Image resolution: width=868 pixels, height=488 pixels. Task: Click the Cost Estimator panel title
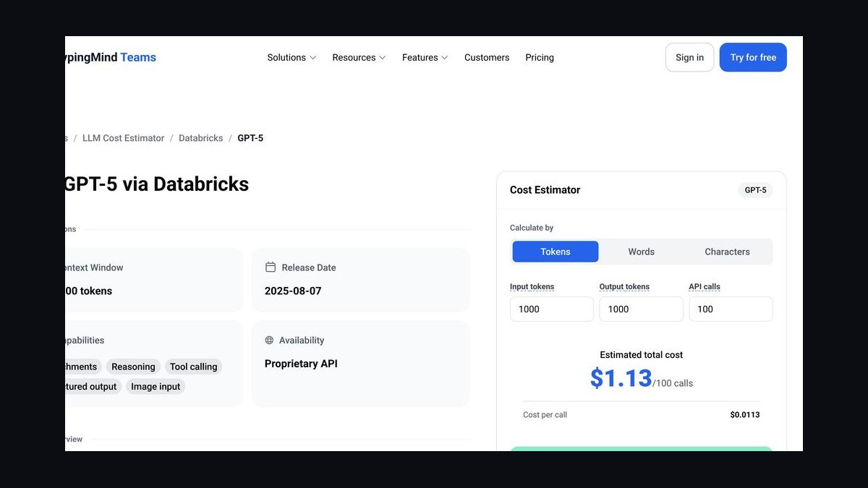click(x=545, y=190)
